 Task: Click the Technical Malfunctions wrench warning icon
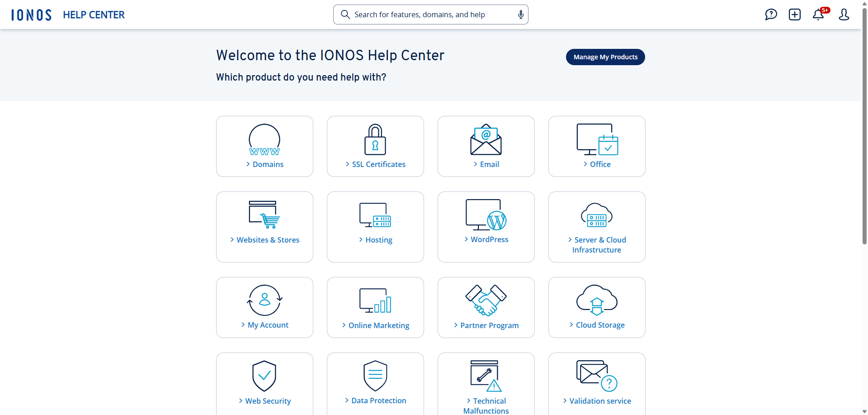486,376
